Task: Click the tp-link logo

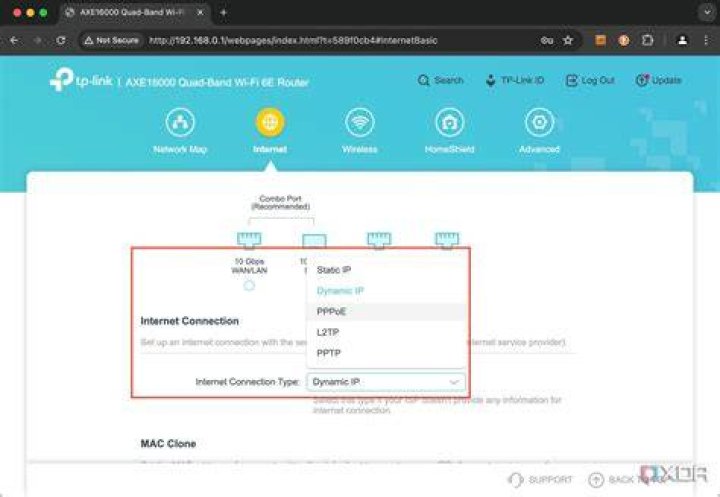Action: point(81,80)
